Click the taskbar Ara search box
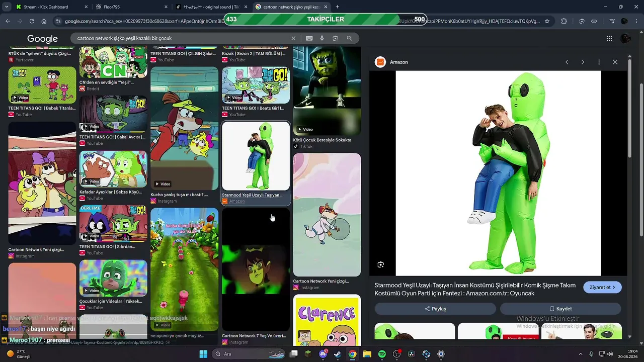 point(248,354)
